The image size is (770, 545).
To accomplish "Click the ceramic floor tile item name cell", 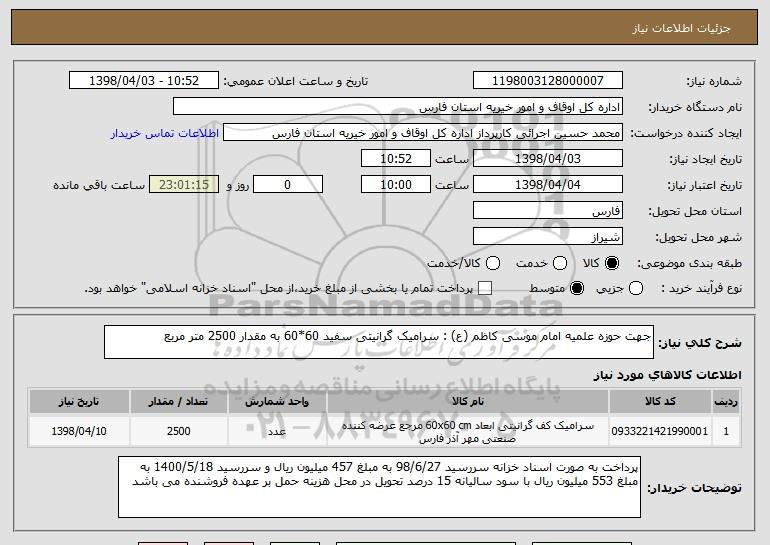I will pyautogui.click(x=468, y=432).
